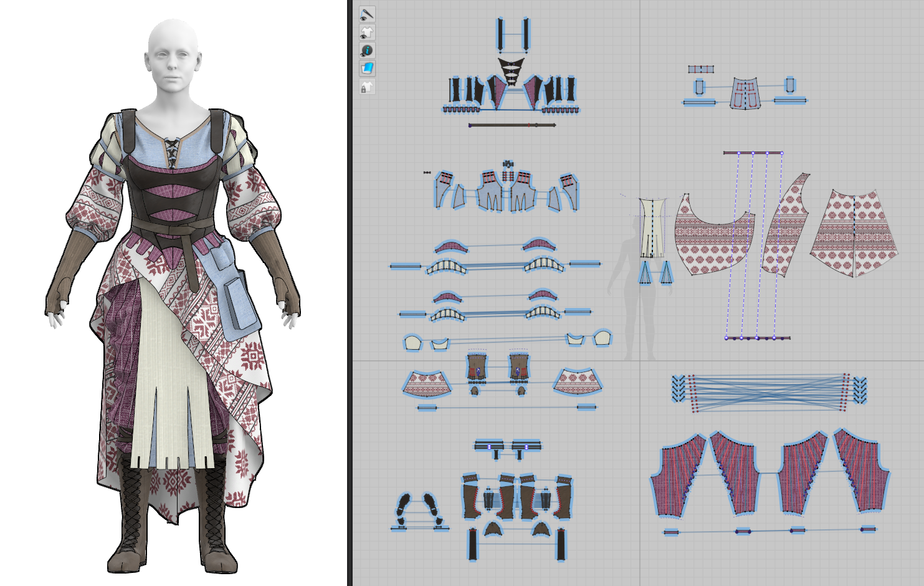924x586 pixels.
Task: Select the cream slit apron pattern piece
Action: pos(652,228)
